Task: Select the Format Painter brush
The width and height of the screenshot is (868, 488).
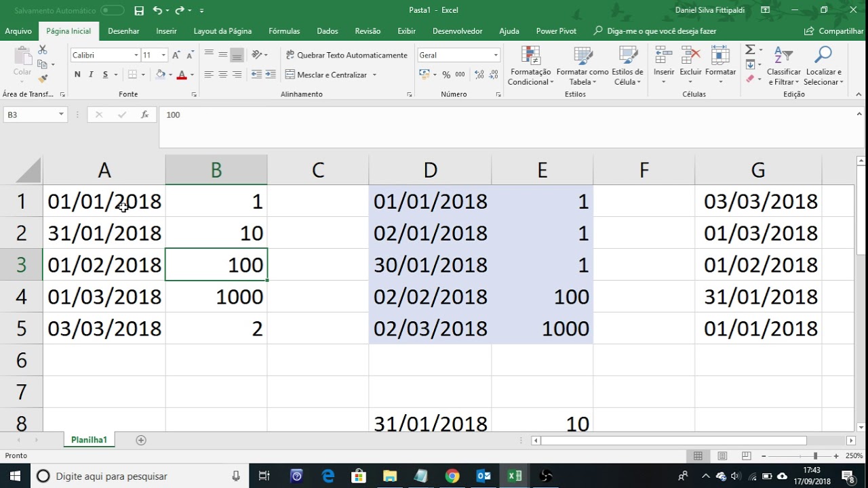Action: pos(43,79)
